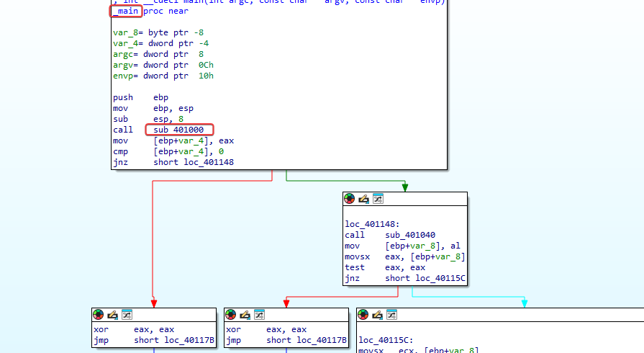Click 'xor eax, eax' in the middle block
The image size is (644, 353).
(x=266, y=329)
